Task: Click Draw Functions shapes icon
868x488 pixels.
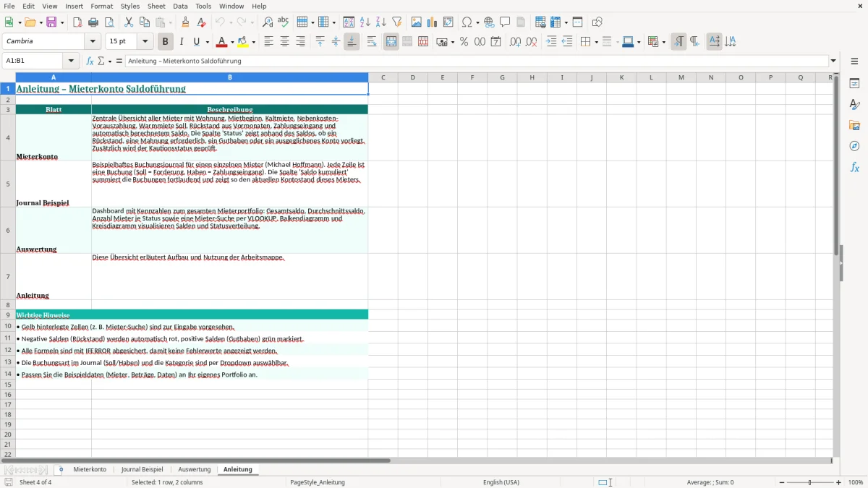Action: point(597,22)
